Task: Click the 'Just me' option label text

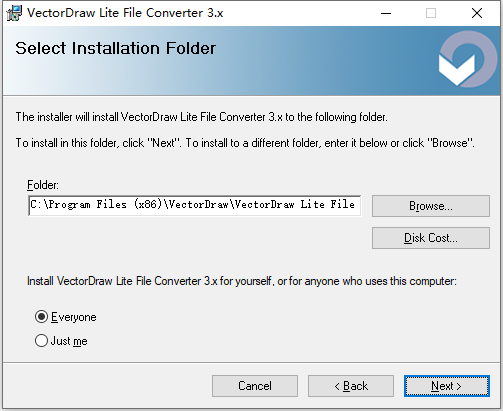Action: [x=69, y=341]
